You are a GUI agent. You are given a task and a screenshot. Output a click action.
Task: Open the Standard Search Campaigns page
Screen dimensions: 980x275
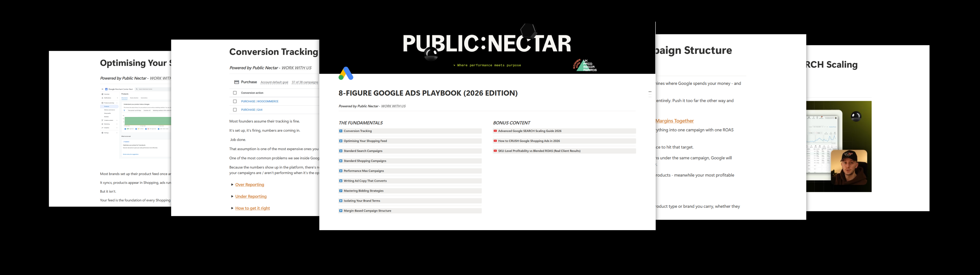pos(363,151)
